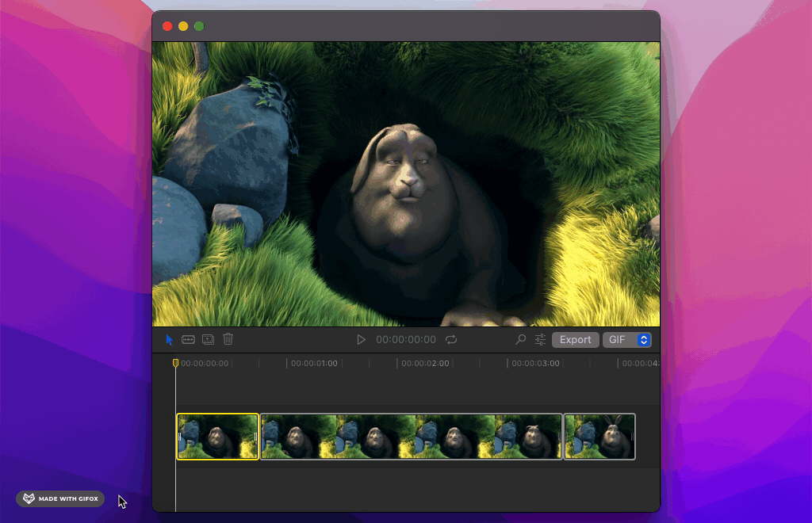Click the video preview of the rabbit

click(x=406, y=184)
